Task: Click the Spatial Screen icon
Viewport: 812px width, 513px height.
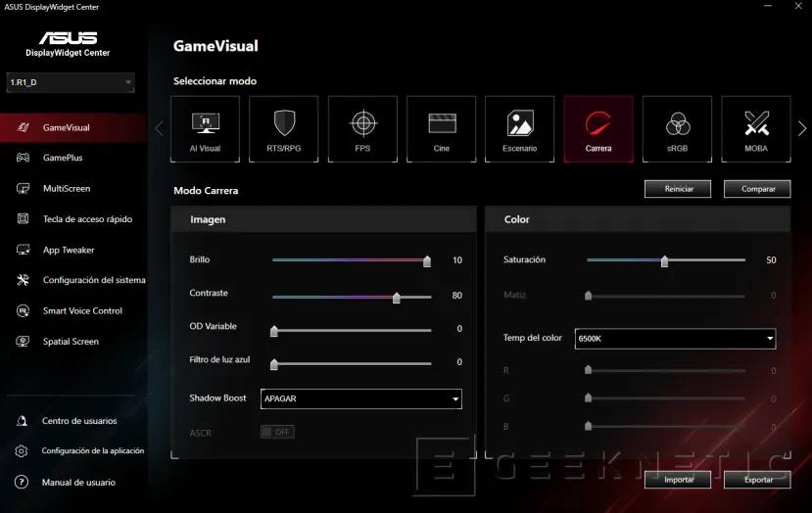Action: [23, 341]
